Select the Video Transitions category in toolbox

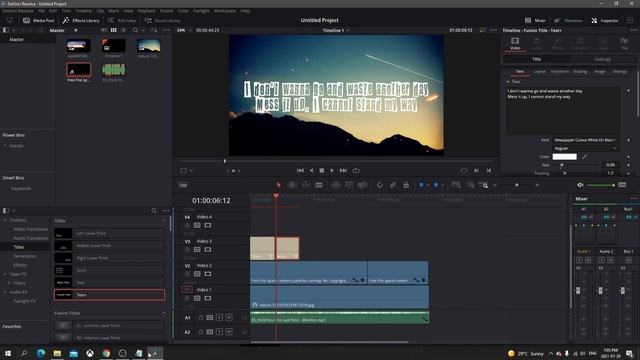31,229
